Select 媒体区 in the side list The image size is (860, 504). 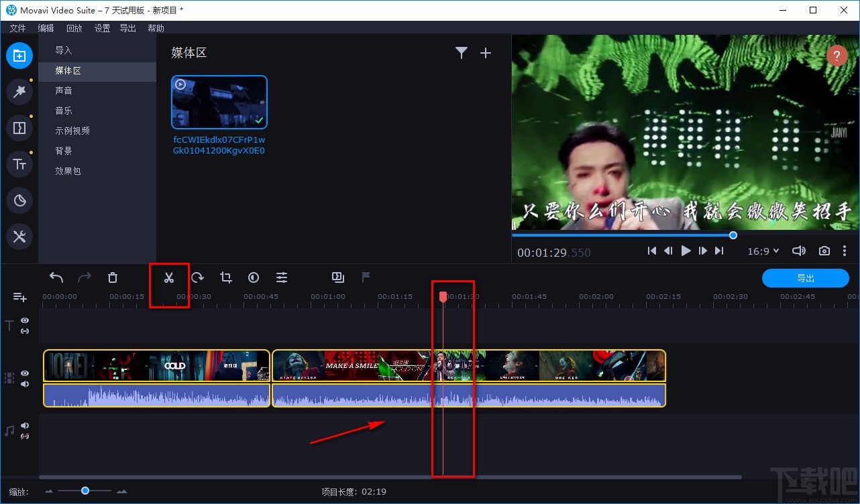click(97, 70)
